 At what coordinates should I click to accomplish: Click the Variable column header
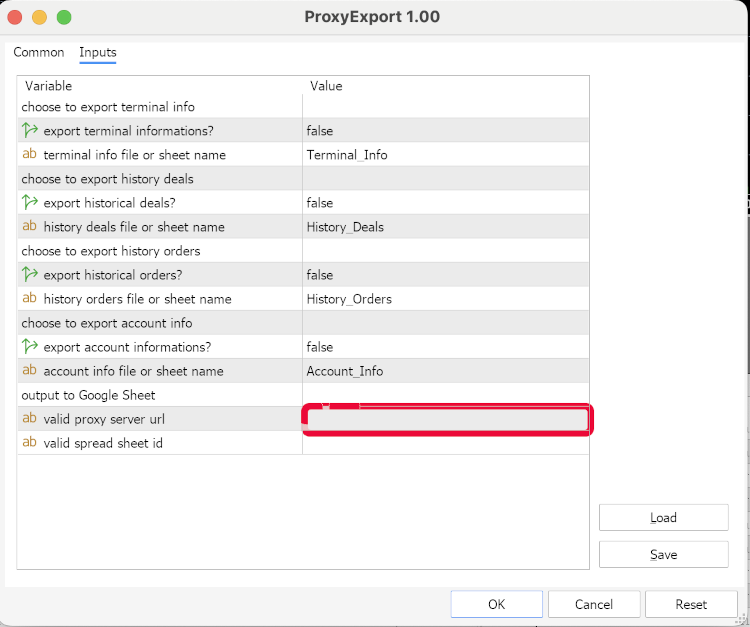click(x=48, y=86)
